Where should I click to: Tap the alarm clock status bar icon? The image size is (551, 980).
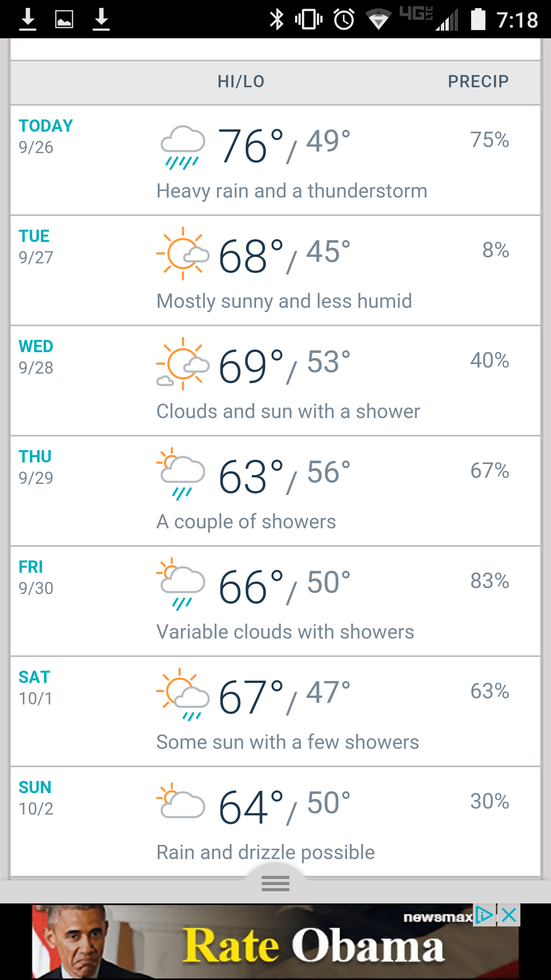[x=344, y=19]
